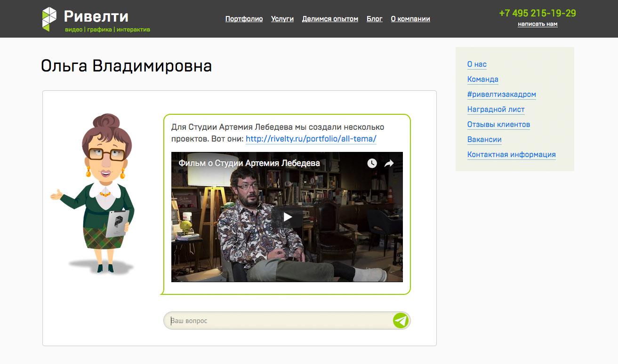Click the Ривелти brand name text

point(96,16)
